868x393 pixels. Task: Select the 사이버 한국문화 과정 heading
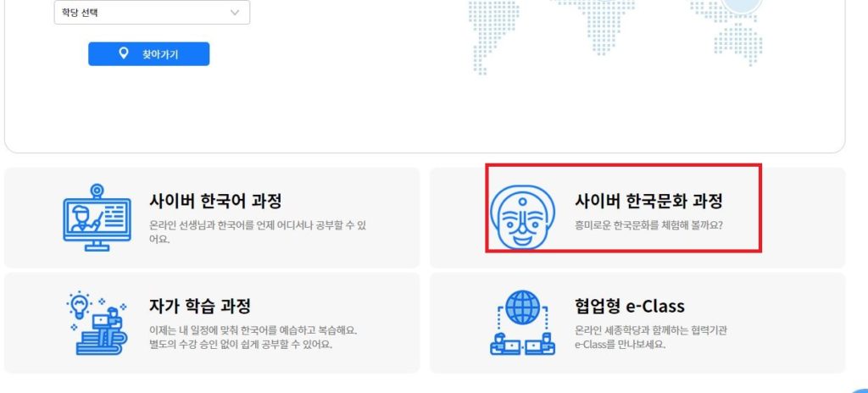(648, 202)
